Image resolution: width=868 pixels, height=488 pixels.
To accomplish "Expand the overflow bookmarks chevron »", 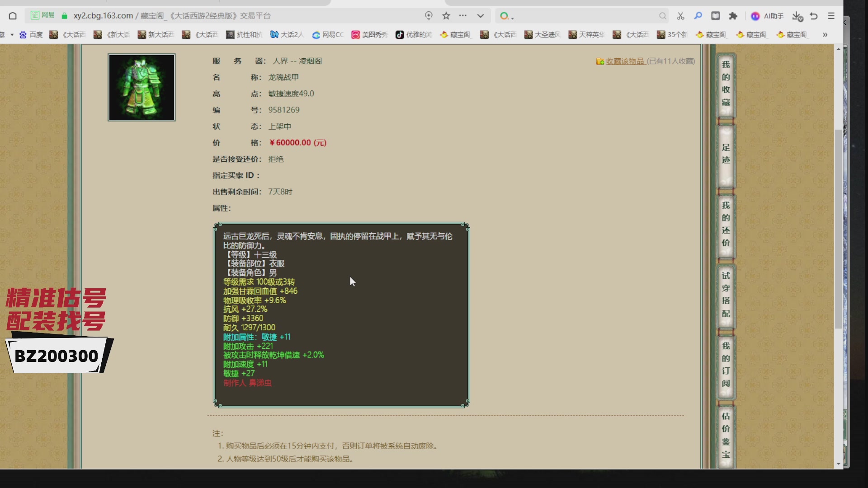I will pos(826,35).
